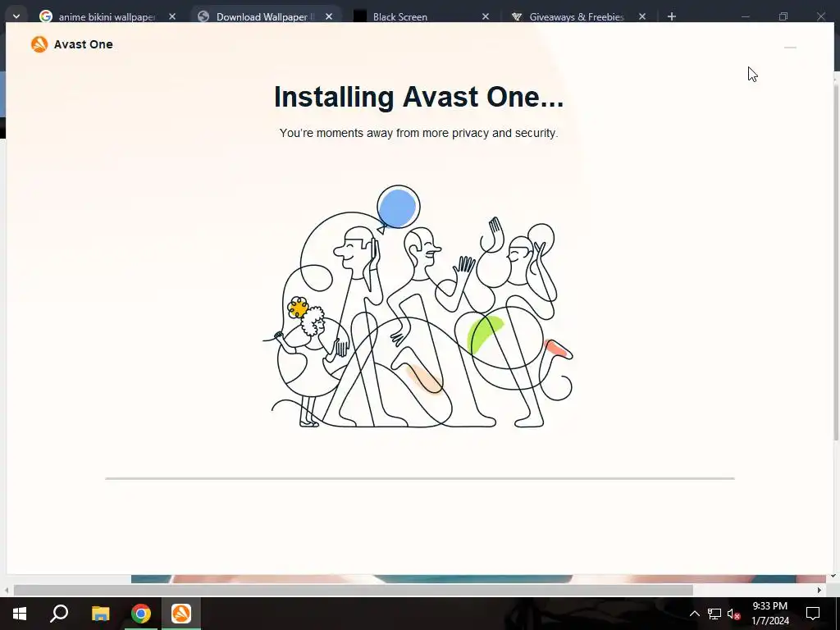Select Avast One installer taskbar icon
840x630 pixels.
click(181, 614)
